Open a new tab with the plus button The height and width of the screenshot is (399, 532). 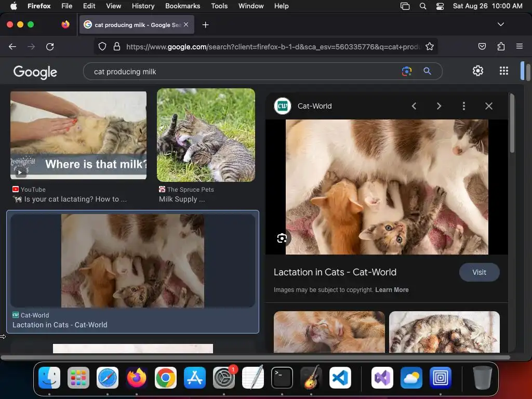point(205,25)
